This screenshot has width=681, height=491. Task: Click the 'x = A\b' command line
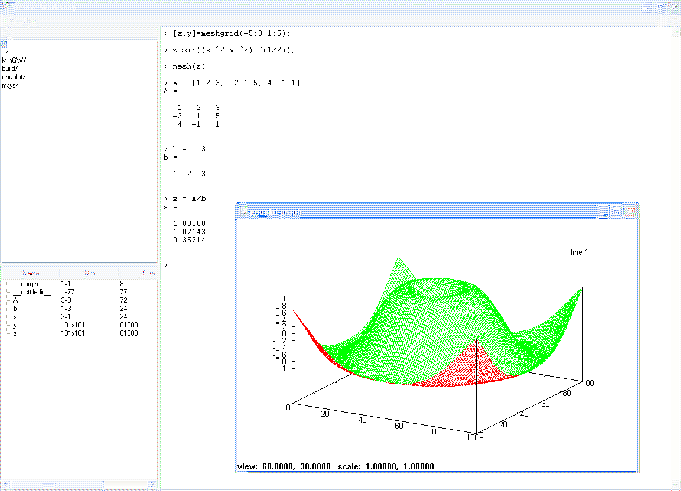(185, 198)
